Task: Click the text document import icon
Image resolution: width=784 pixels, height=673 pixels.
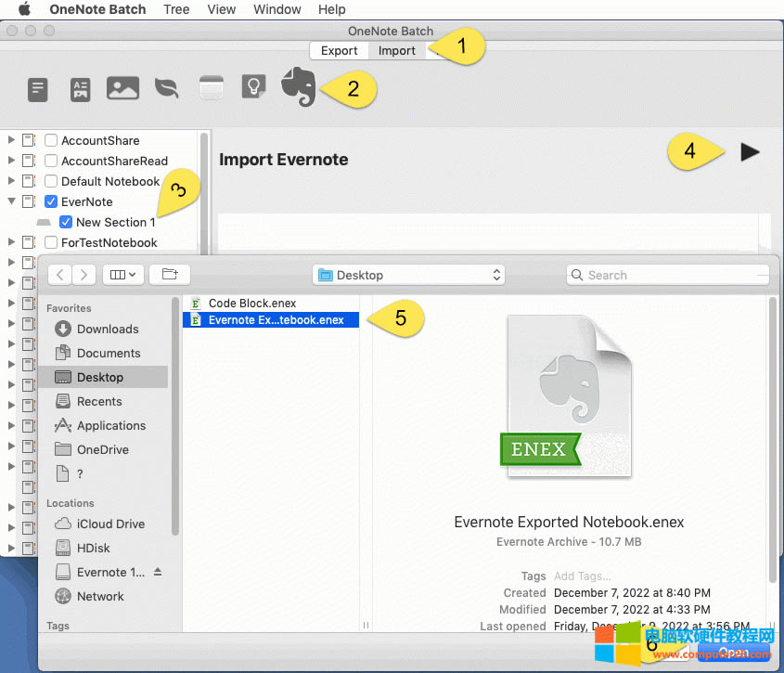Action: (x=37, y=86)
